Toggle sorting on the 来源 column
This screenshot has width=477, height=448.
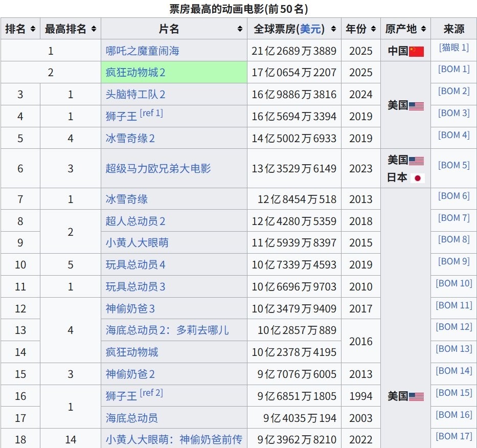tap(453, 29)
